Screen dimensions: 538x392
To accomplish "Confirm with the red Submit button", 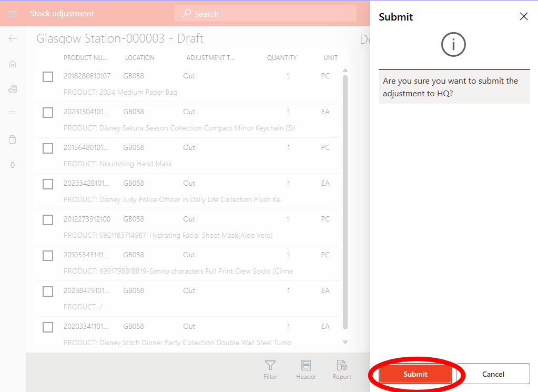I will [x=415, y=374].
